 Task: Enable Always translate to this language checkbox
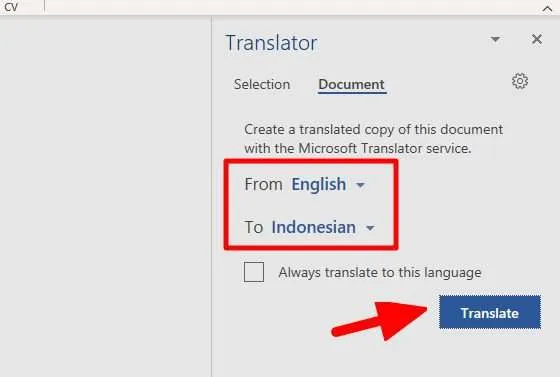click(x=254, y=272)
